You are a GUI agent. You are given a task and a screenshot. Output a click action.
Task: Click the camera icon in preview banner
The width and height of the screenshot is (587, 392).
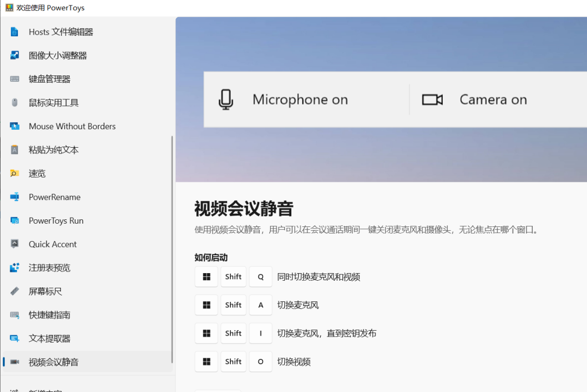tap(433, 100)
